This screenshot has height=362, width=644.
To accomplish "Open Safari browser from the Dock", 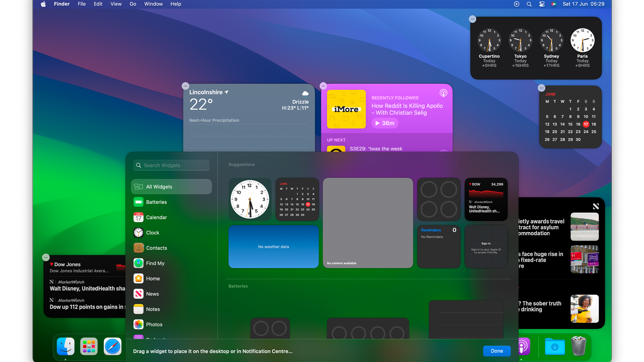I will click(x=112, y=346).
